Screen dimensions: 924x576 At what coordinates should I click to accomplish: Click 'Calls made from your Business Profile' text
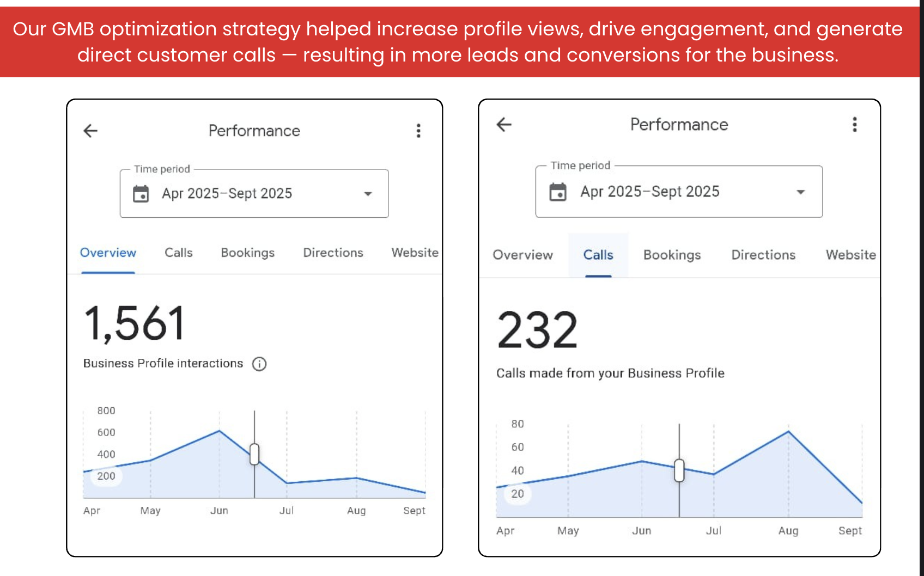click(x=610, y=373)
